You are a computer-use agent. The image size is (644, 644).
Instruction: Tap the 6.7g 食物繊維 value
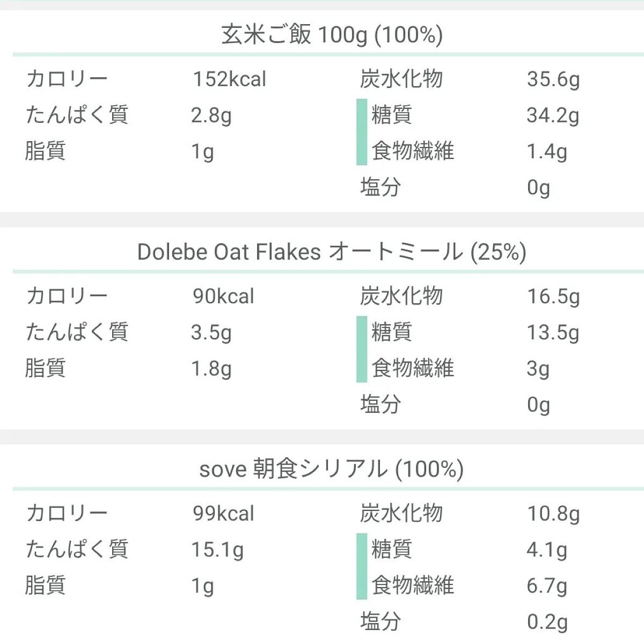(546, 586)
